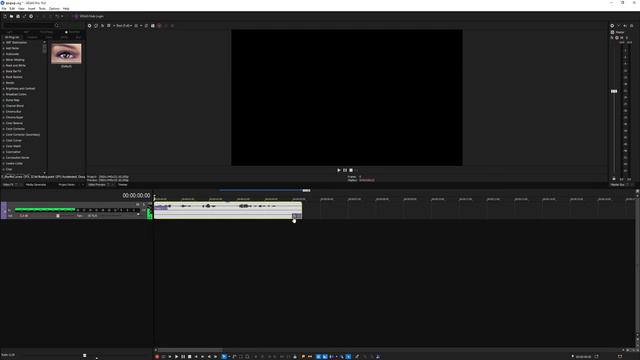Image resolution: width=640 pixels, height=360 pixels.
Task: Click the Record button in the bottom transport
Action: [x=157, y=357]
